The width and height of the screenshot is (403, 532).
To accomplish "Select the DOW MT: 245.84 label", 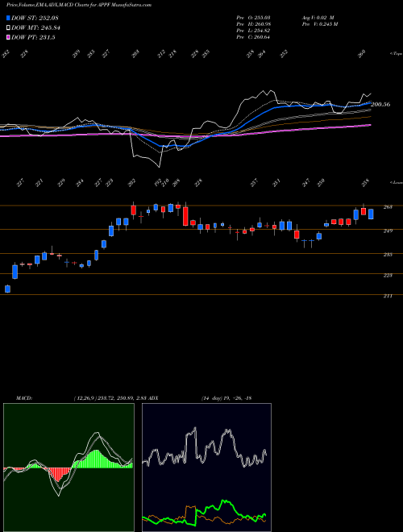I will pos(36,28).
